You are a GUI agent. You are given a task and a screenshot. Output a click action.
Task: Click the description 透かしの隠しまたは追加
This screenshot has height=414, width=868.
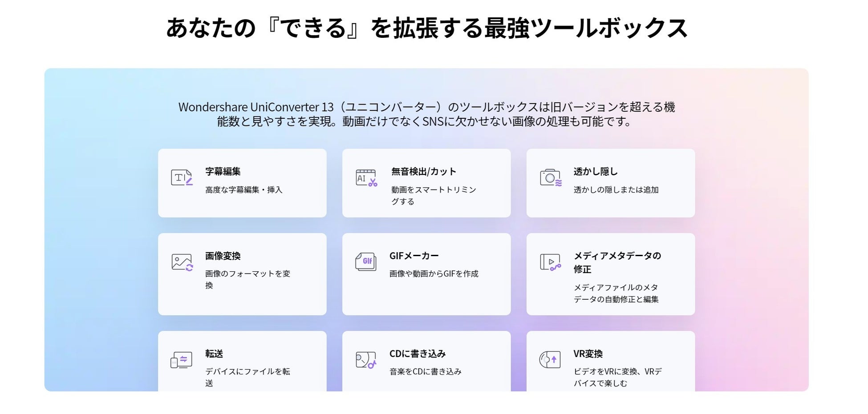point(616,190)
